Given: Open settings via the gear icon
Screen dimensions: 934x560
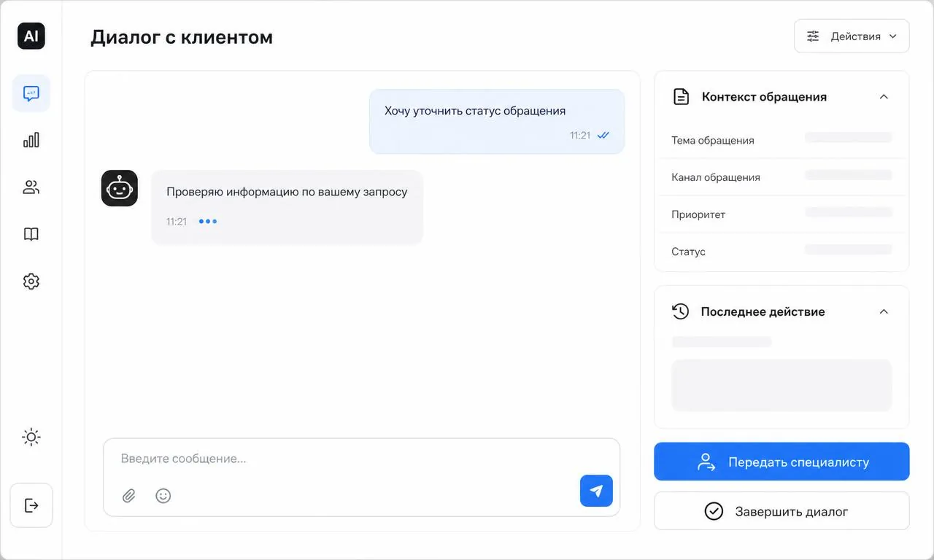Looking at the screenshot, I should (x=31, y=281).
